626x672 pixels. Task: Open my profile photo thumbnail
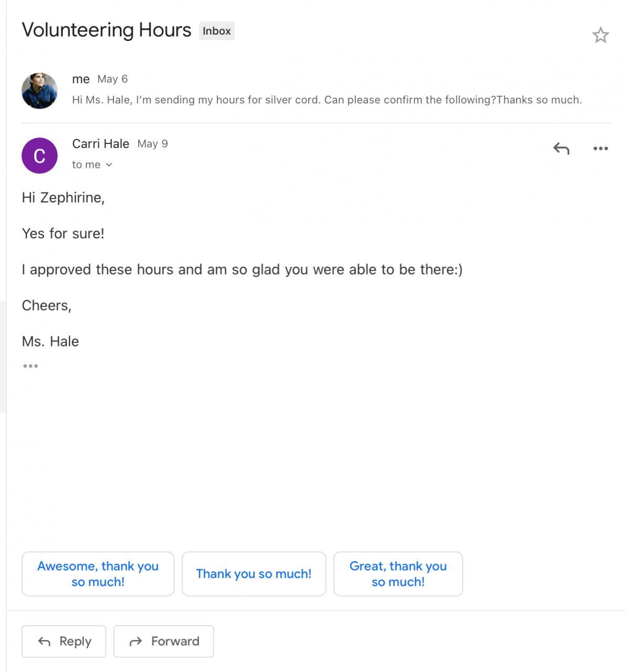39,91
